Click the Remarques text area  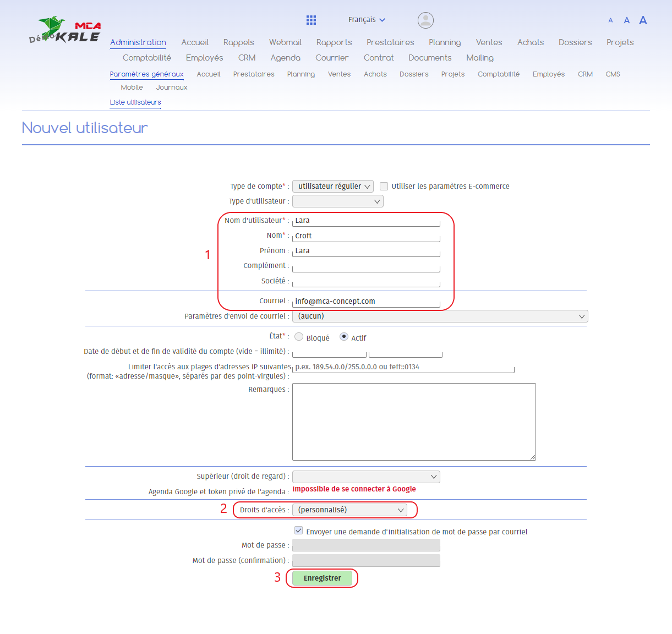tap(414, 422)
